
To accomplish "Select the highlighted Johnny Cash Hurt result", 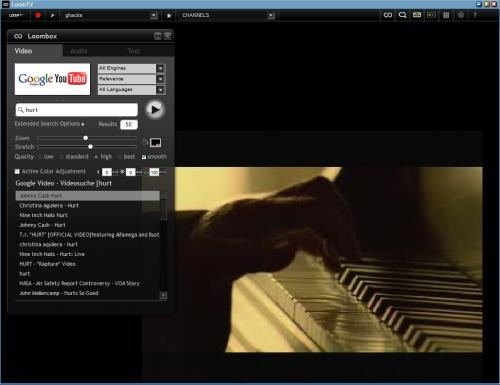I will click(x=87, y=196).
